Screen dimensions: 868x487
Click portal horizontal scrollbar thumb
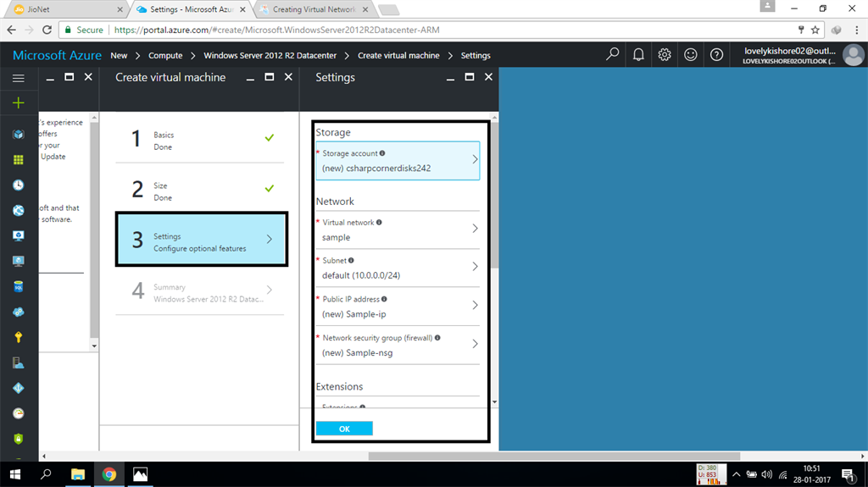pyautogui.click(x=554, y=456)
